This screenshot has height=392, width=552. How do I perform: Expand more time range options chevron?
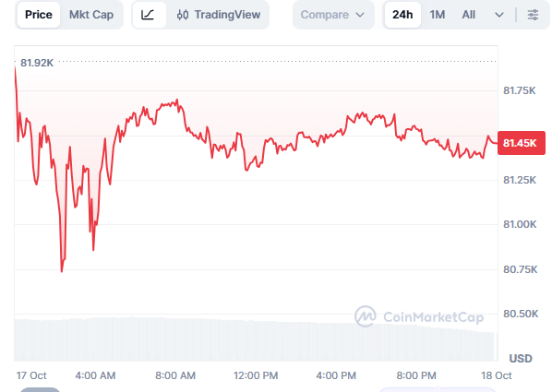coord(499,15)
